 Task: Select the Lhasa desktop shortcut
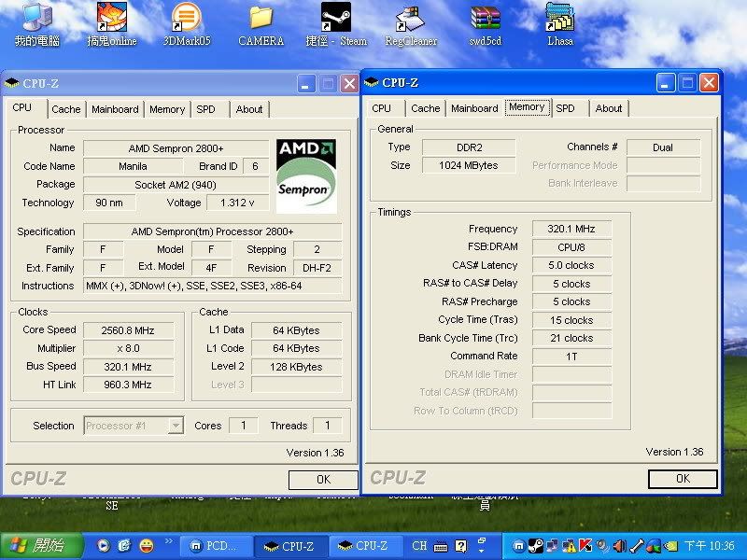click(560, 25)
